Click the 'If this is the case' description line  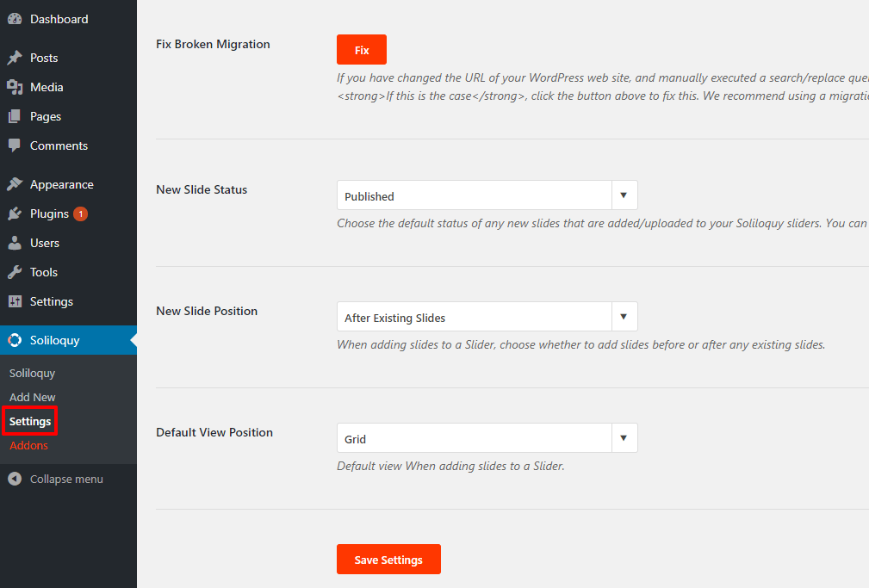pos(603,96)
